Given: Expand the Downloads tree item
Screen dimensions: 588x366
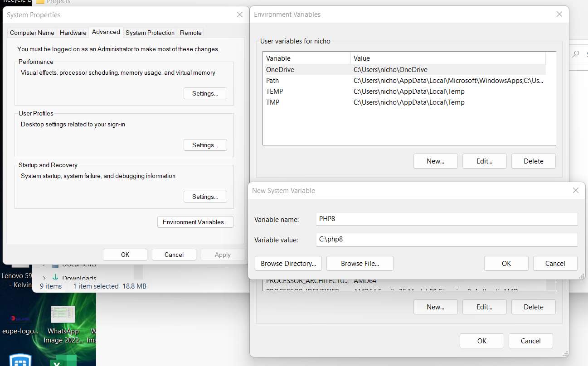Looking at the screenshot, I should 44,278.
